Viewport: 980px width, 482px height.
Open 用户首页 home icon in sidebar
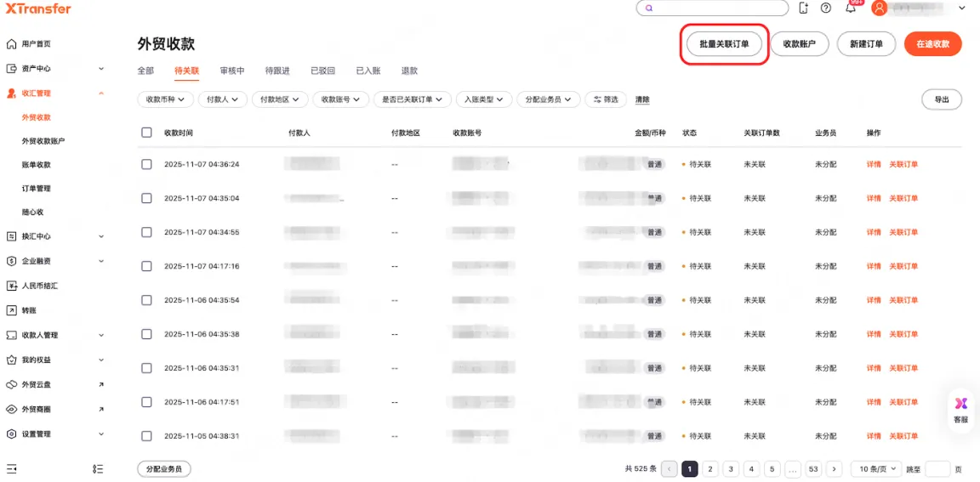click(x=10, y=43)
